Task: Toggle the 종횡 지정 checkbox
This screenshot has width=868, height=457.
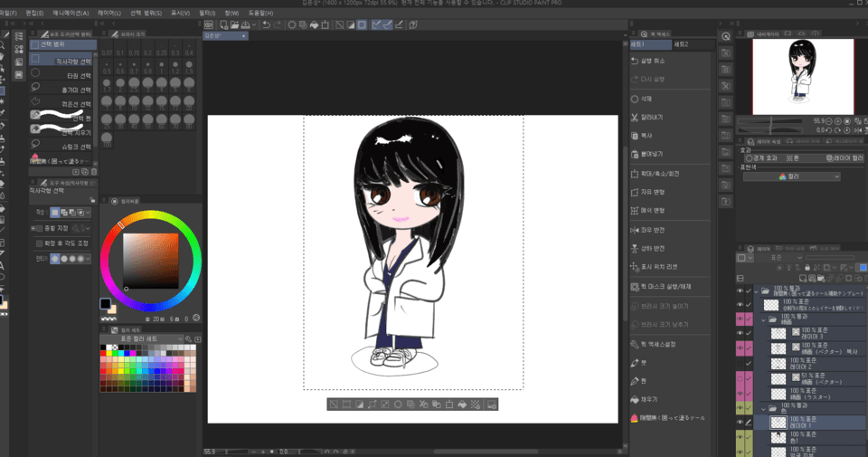Action: 39,228
